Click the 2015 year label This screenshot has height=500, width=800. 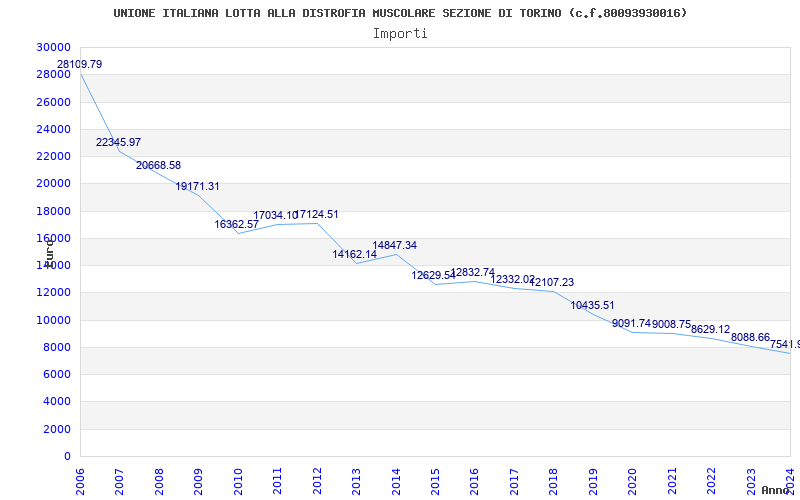pos(435,482)
